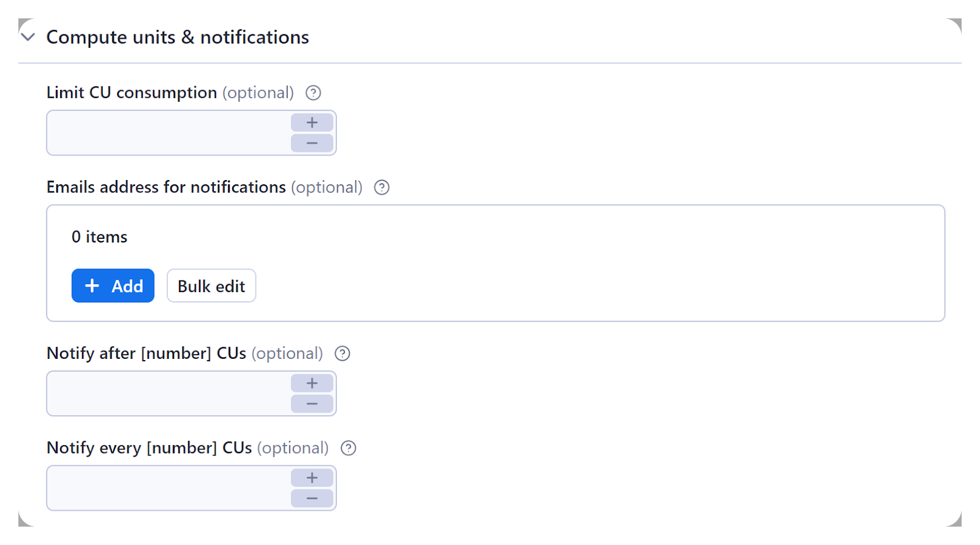Image resolution: width=980 pixels, height=545 pixels.
Task: Decrement the Limit CU consumption value
Action: point(312,142)
